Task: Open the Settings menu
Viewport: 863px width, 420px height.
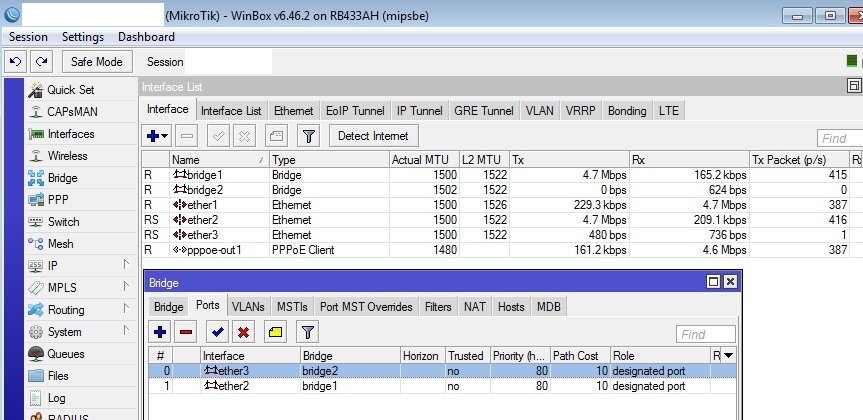Action: coord(83,37)
